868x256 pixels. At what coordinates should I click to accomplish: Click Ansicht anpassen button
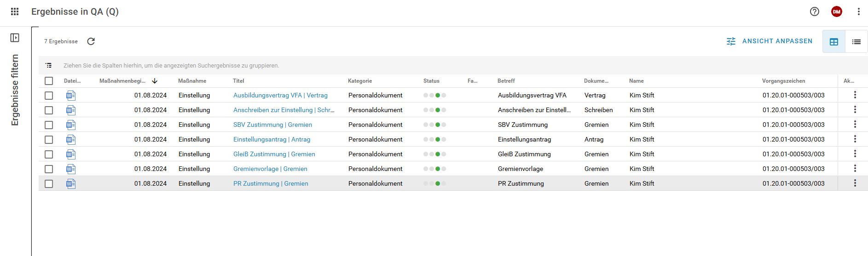coord(770,41)
